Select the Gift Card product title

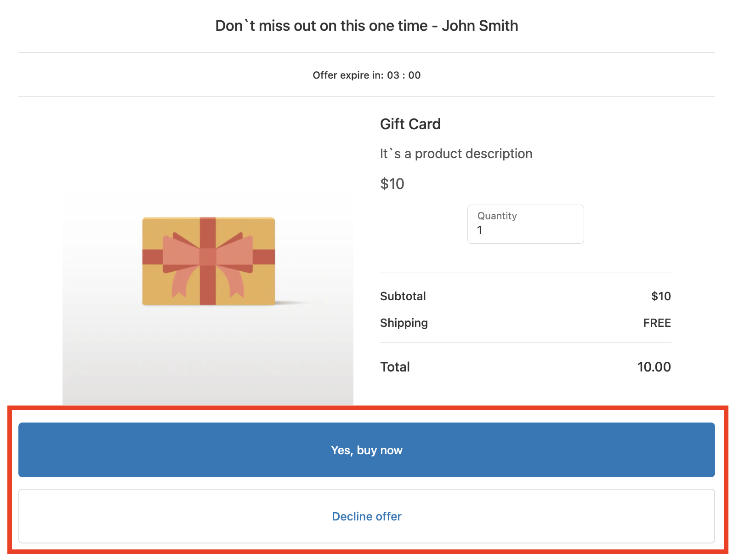pyautogui.click(x=410, y=124)
